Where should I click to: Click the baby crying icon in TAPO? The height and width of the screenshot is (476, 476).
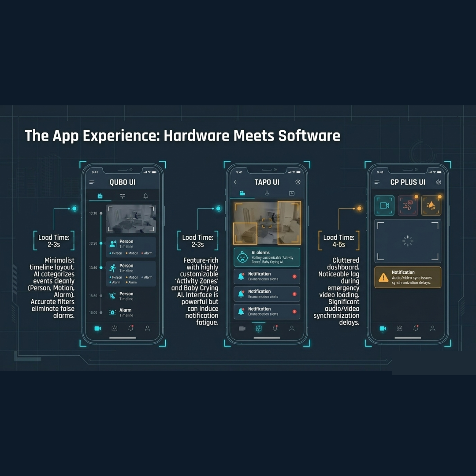(x=242, y=257)
